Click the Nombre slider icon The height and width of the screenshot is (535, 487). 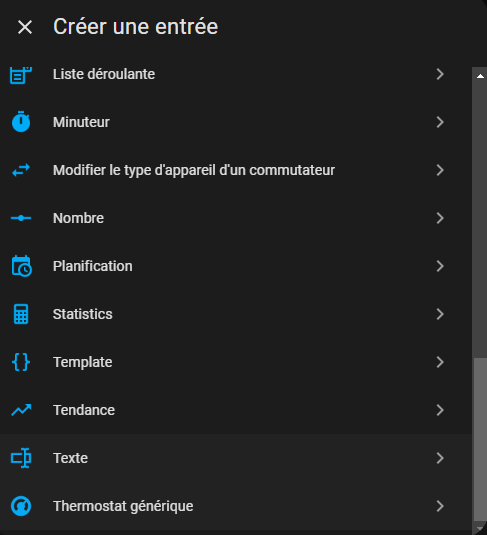(21, 218)
